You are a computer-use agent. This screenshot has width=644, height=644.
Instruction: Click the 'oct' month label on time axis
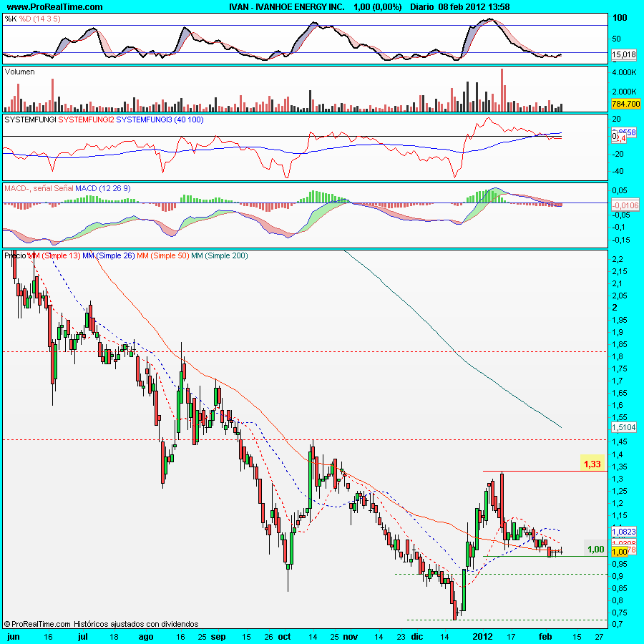[284, 637]
